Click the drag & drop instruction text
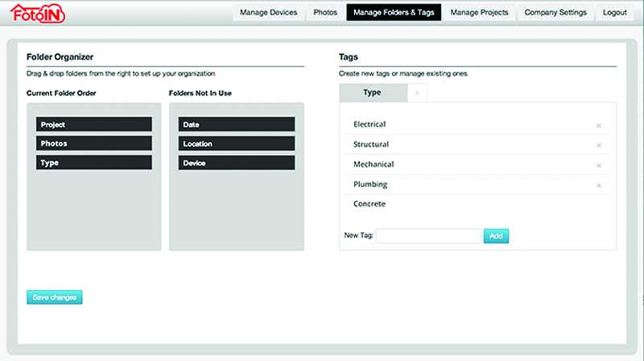 pyautogui.click(x=121, y=73)
